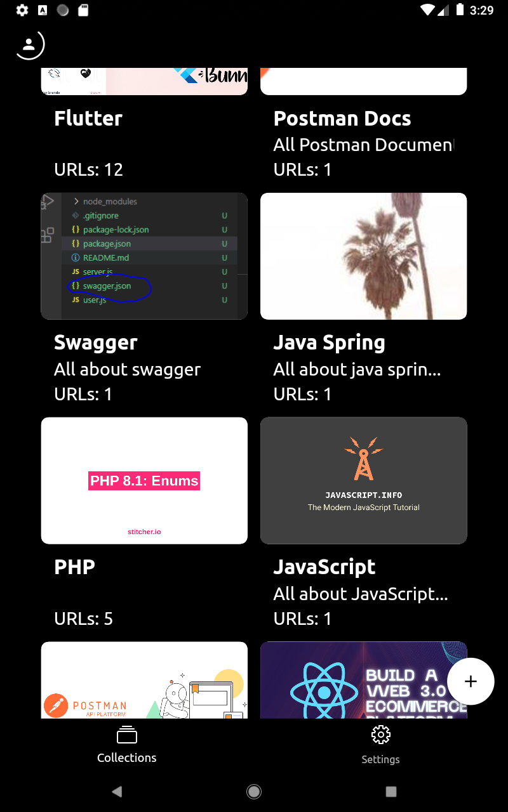
Task: Click the 'All about swagger' description
Action: click(x=128, y=369)
